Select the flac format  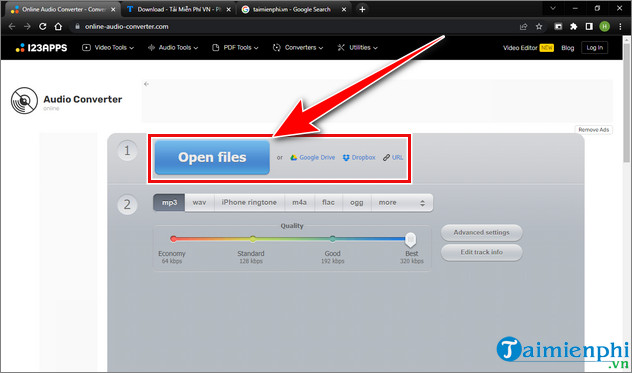[x=328, y=202]
